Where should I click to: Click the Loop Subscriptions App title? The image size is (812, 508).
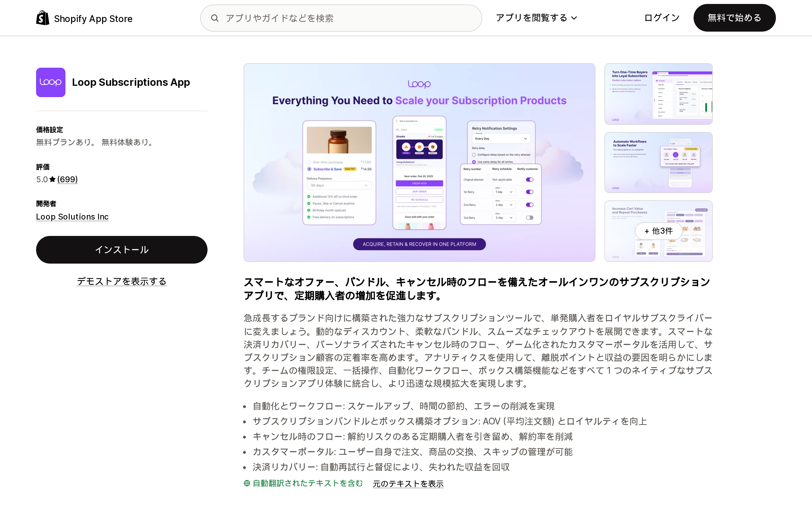131,82
